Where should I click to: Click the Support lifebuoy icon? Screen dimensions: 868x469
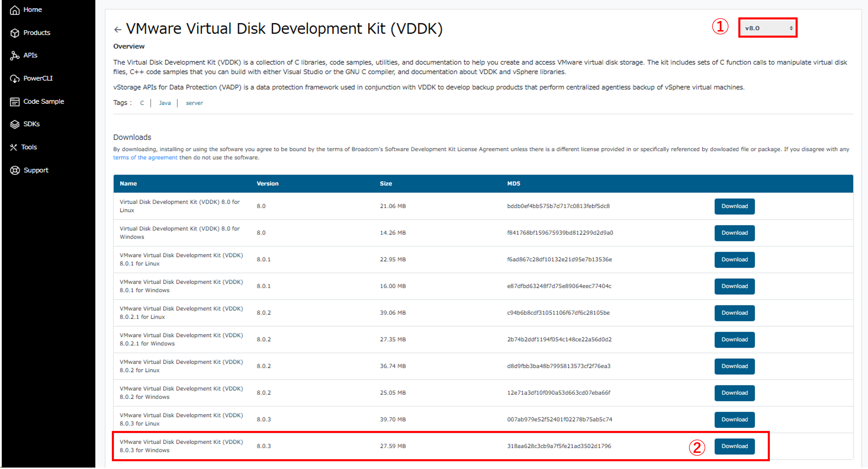click(15, 170)
